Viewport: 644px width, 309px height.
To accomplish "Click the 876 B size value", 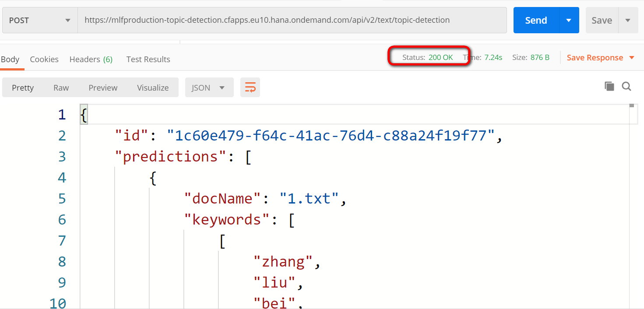I will pyautogui.click(x=540, y=57).
